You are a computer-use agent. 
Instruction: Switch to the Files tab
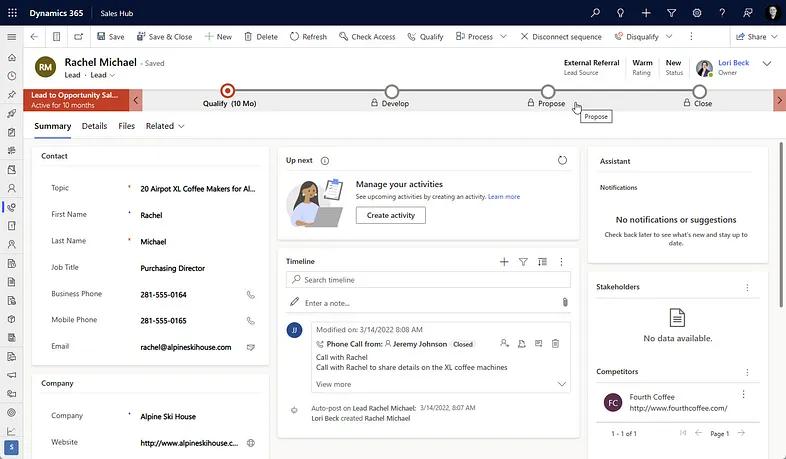point(126,126)
